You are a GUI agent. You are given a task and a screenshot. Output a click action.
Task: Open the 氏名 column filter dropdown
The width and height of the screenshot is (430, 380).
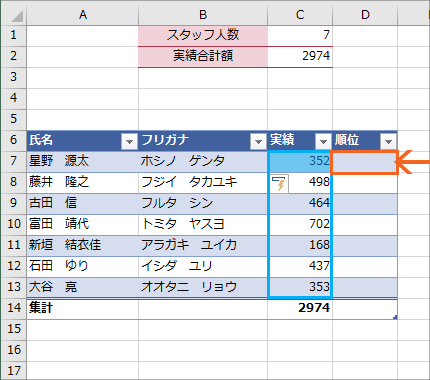coord(129,142)
